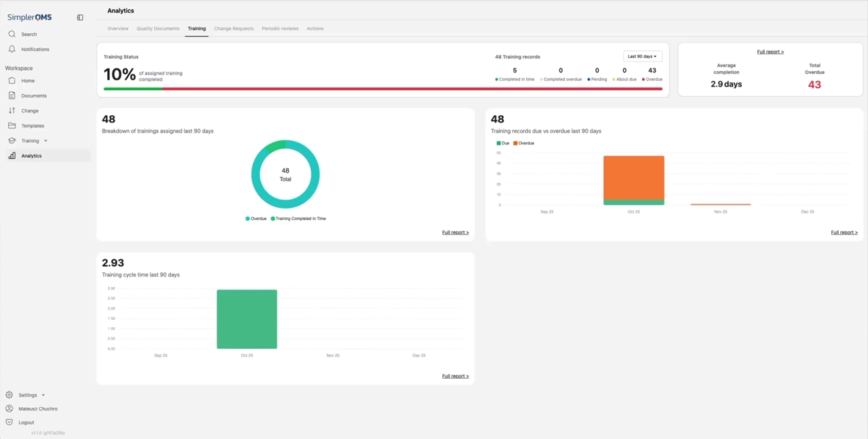Click the training completion progress bar

382,89
